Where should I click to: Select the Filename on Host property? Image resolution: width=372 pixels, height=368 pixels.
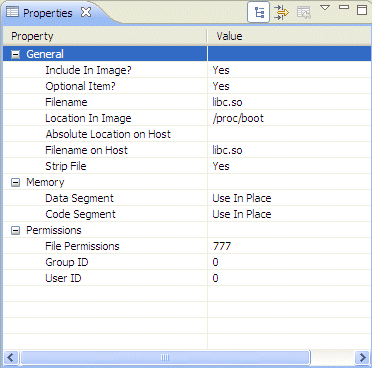(86, 150)
